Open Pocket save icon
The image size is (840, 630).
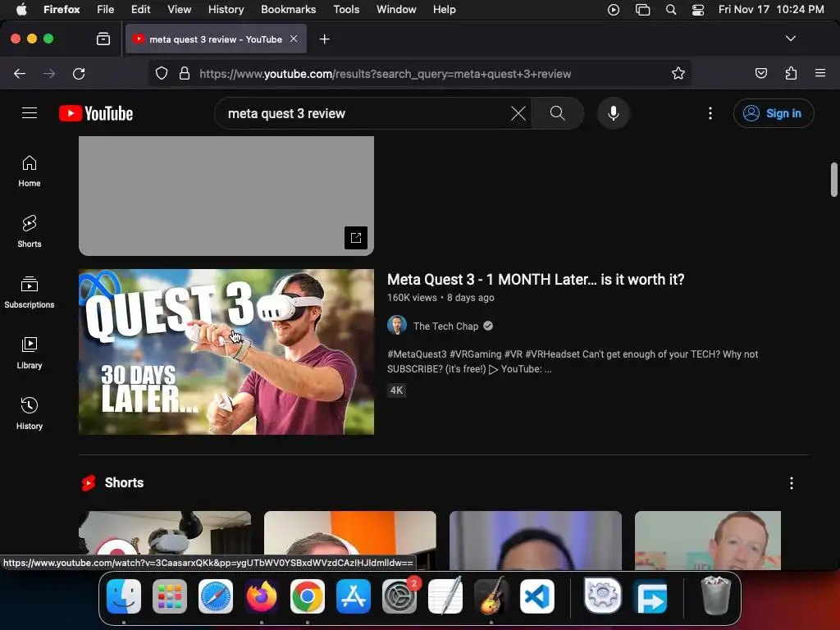[761, 73]
